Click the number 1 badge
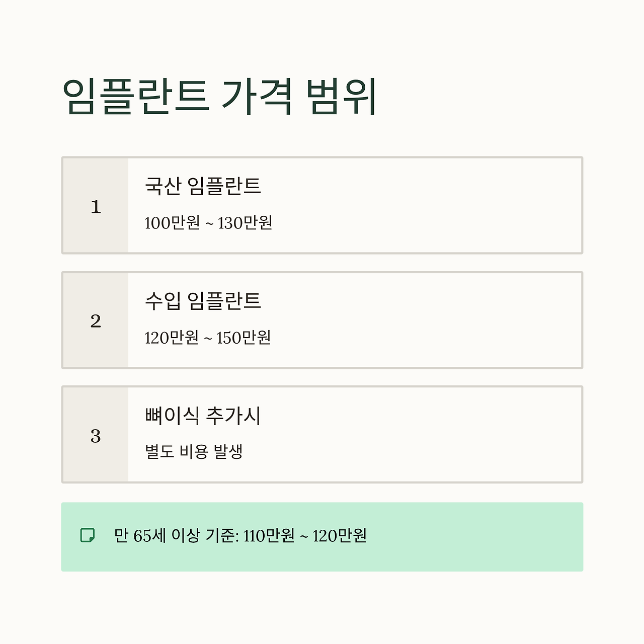The width and height of the screenshot is (644, 644). 96,206
